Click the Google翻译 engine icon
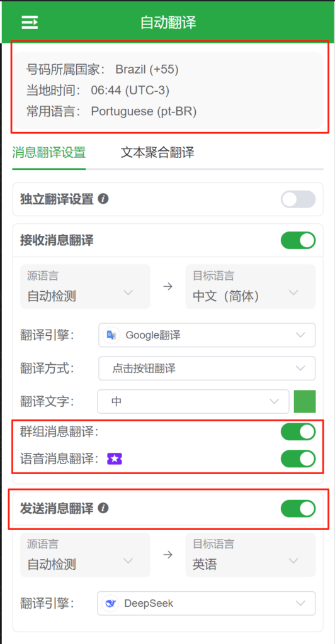 click(111, 335)
